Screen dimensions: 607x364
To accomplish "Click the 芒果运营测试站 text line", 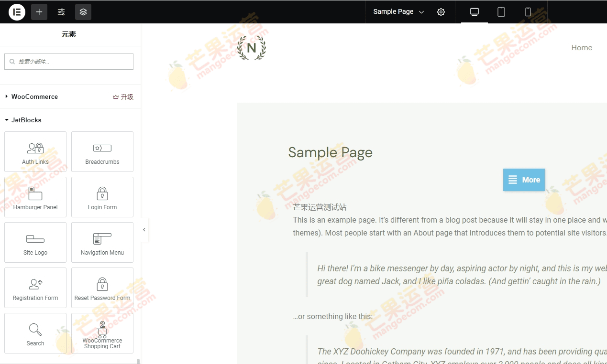I will pos(320,207).
